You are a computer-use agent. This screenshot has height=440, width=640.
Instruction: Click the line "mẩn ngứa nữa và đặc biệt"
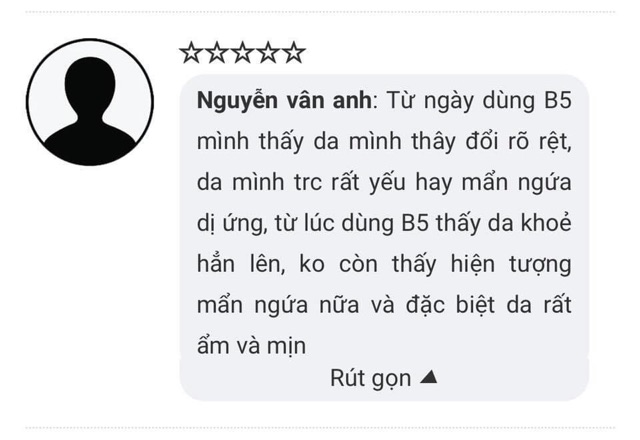pos(384,305)
